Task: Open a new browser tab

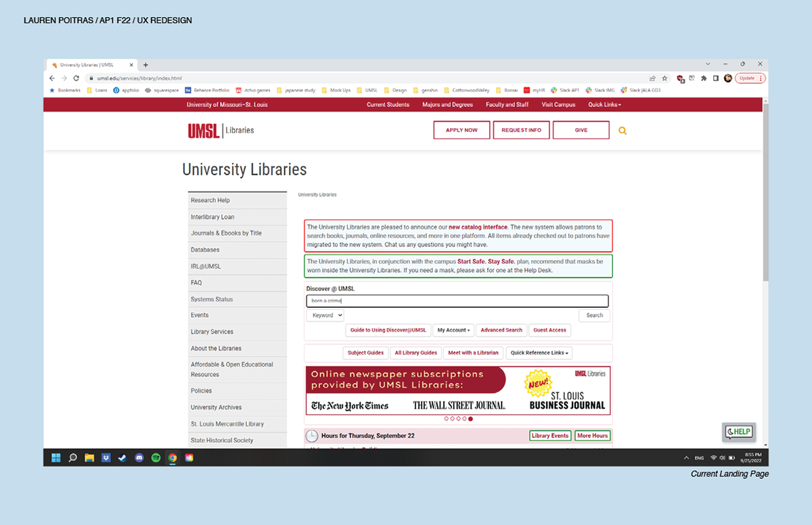Action: tap(145, 65)
